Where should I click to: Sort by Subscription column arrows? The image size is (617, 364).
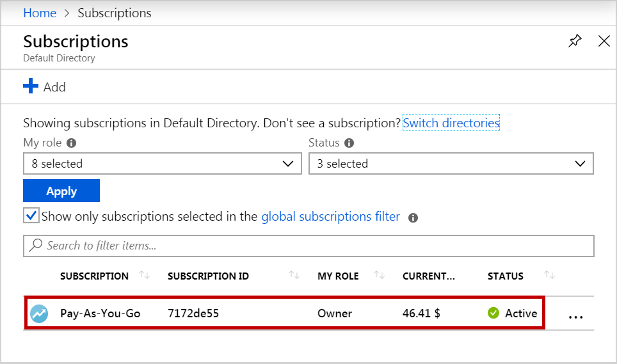145,276
